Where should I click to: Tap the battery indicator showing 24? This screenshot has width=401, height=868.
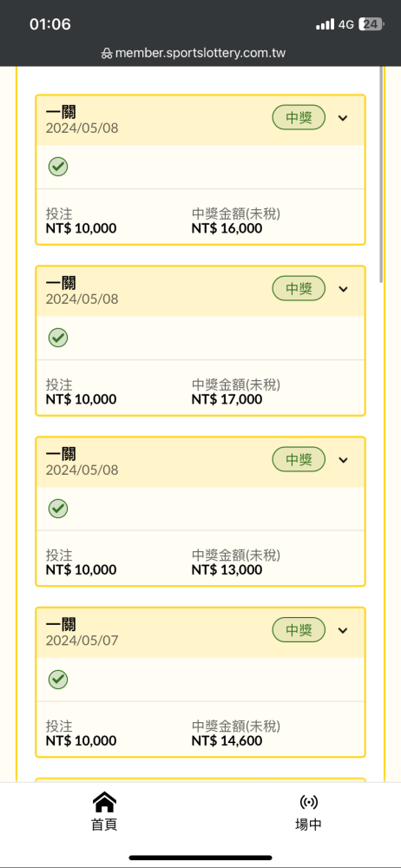tap(371, 24)
